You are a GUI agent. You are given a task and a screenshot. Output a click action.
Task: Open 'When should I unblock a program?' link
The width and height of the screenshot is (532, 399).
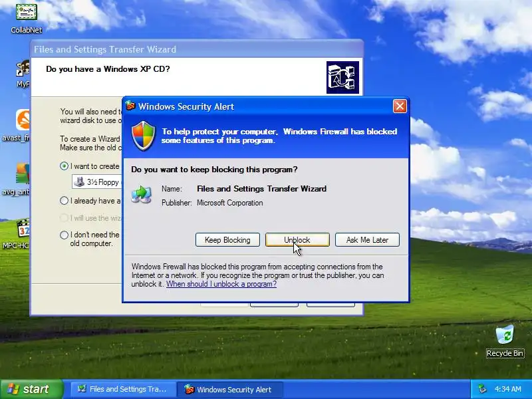coord(221,284)
